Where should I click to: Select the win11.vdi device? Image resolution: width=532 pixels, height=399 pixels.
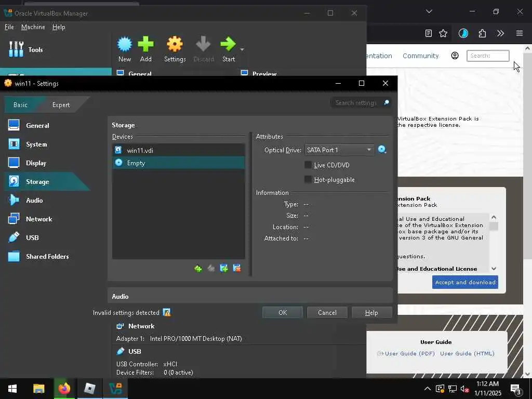coord(179,150)
